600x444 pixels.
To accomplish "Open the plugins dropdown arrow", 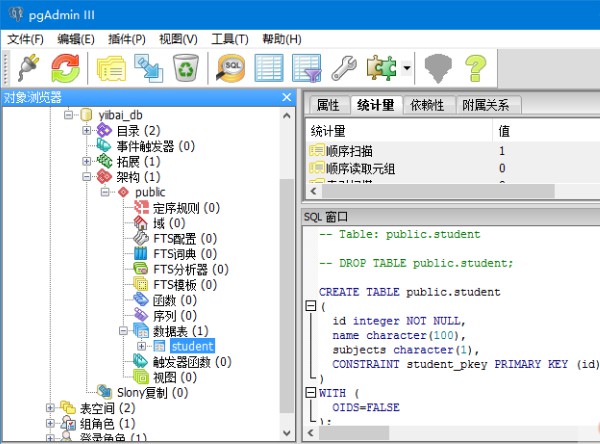I will (x=407, y=68).
